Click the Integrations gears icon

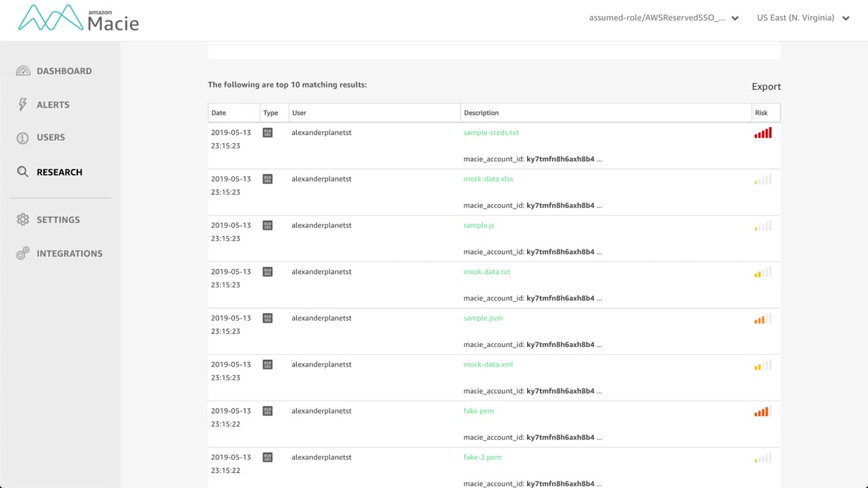pyautogui.click(x=23, y=253)
